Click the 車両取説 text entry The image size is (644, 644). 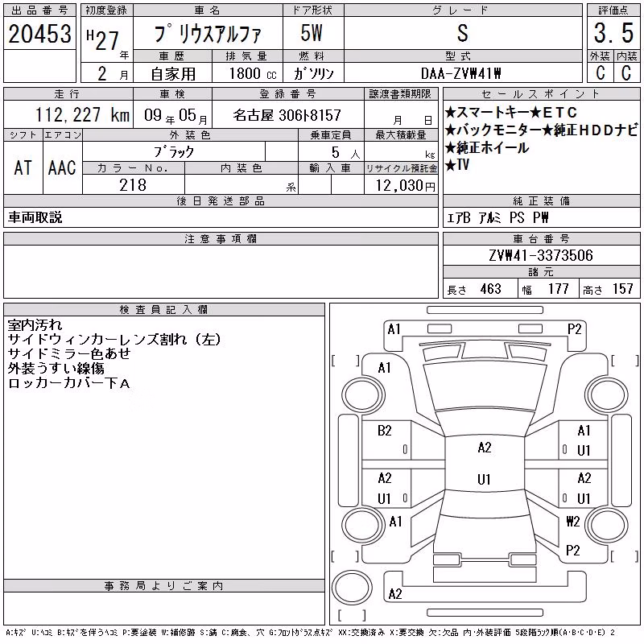click(x=35, y=217)
